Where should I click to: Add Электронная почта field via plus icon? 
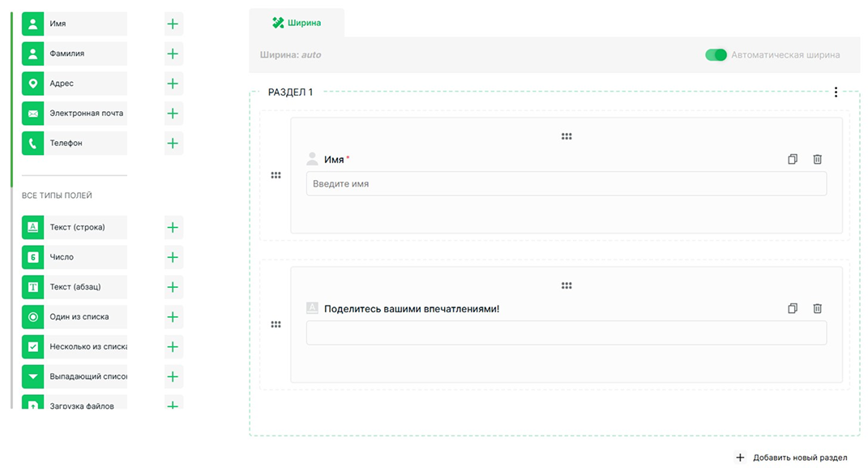pyautogui.click(x=173, y=114)
